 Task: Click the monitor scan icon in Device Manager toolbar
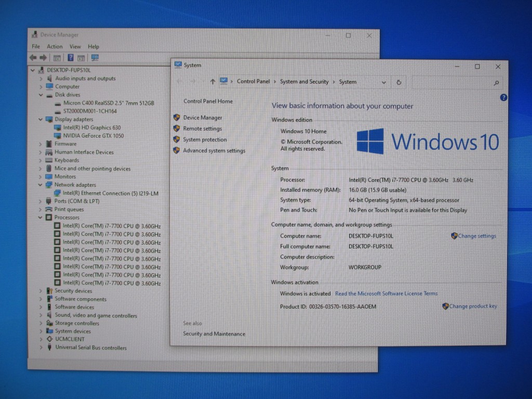click(x=95, y=58)
